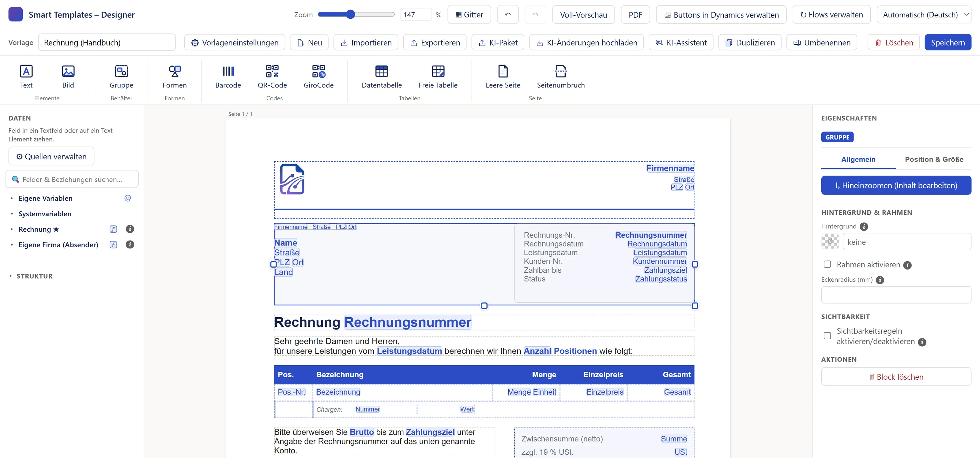Focus the Felder & Beziehungen search field
The image size is (980, 458).
(x=72, y=179)
